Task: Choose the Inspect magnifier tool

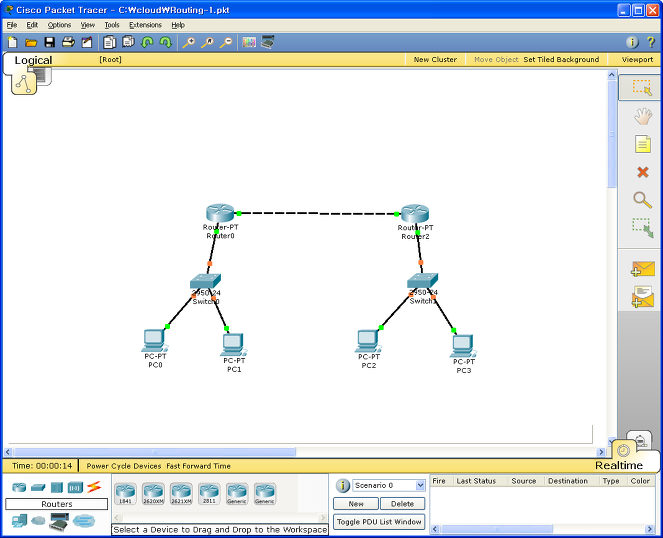Action: 642,200
